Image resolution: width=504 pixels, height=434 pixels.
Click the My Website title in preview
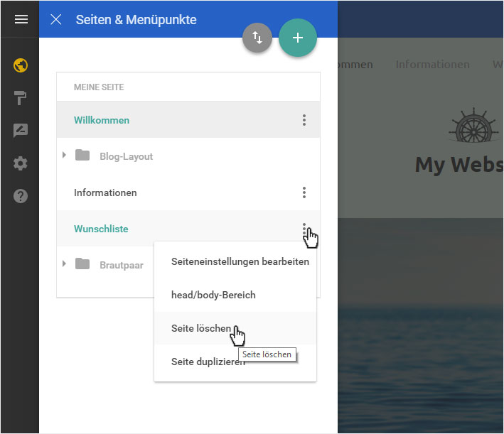459,165
